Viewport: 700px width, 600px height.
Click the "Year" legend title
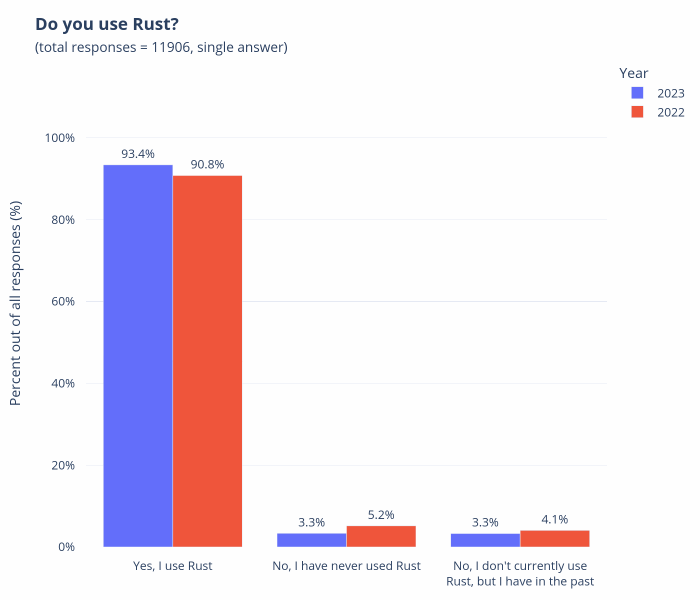pyautogui.click(x=633, y=73)
